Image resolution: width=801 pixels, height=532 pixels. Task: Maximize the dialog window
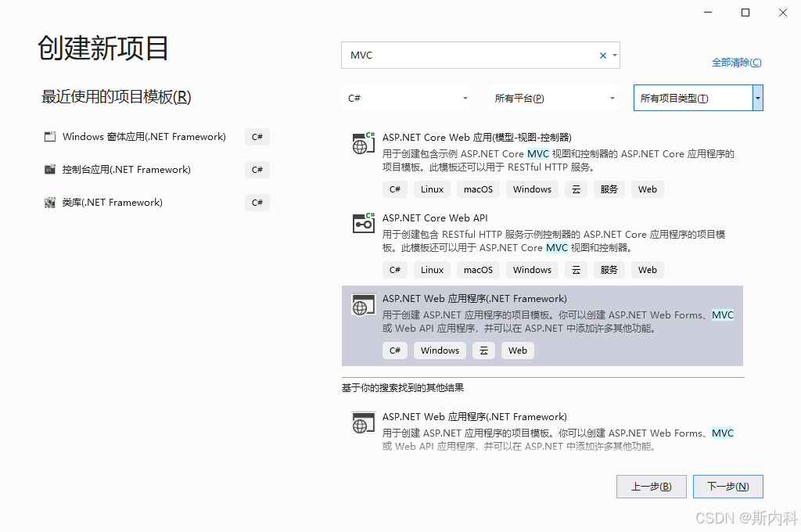click(x=745, y=13)
